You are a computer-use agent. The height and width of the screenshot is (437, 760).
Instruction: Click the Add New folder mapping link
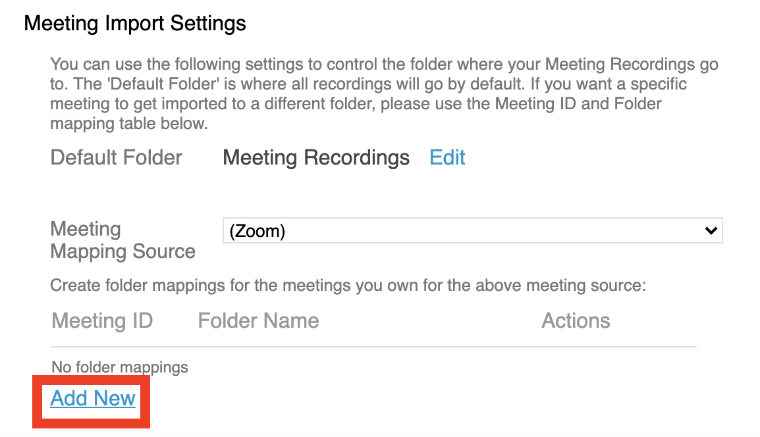click(93, 398)
